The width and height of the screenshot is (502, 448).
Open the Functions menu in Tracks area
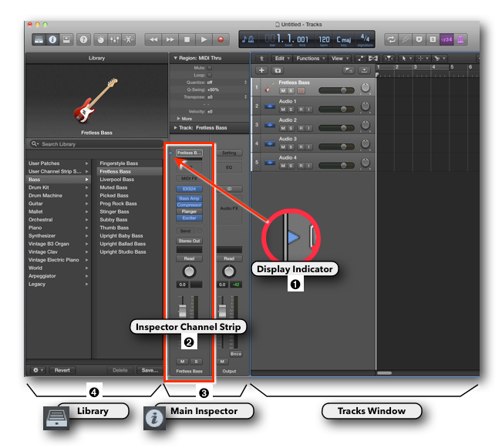click(310, 58)
